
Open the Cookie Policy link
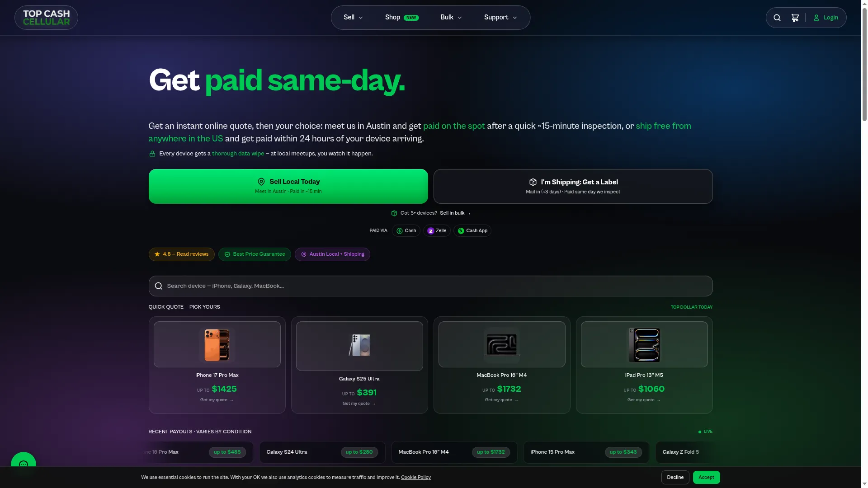coord(415,478)
